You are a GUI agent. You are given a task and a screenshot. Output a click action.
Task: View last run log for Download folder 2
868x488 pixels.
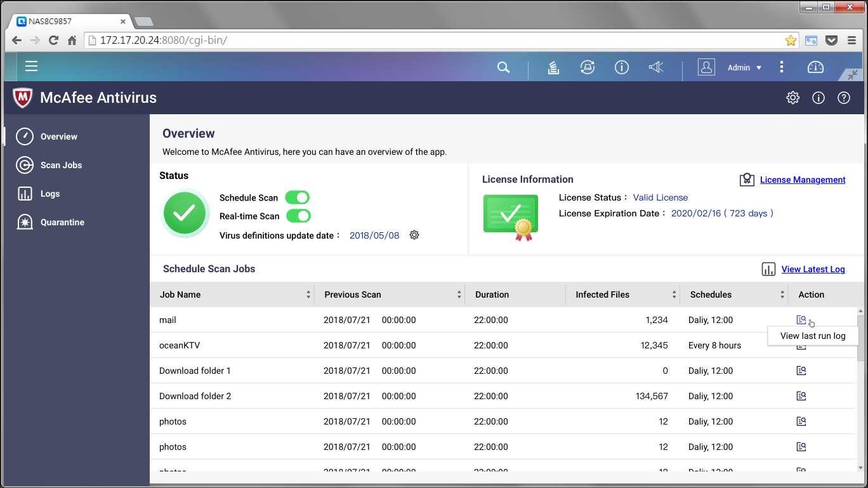(801, 396)
